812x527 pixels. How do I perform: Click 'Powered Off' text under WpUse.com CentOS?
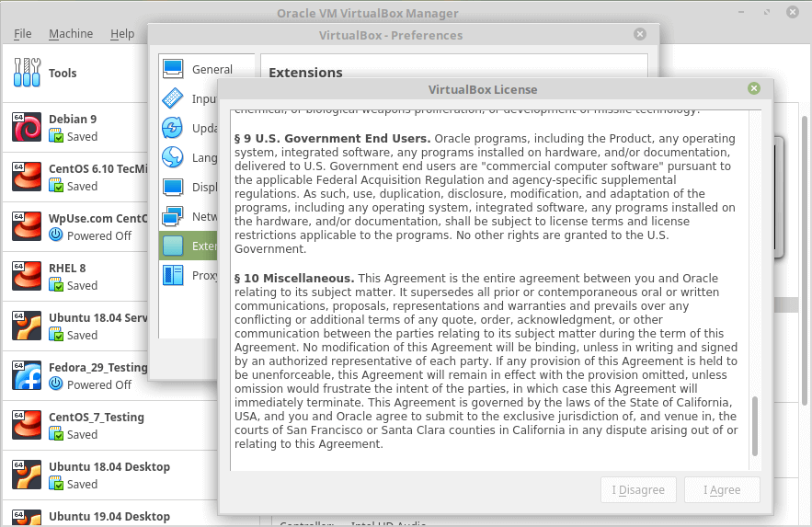pos(99,236)
